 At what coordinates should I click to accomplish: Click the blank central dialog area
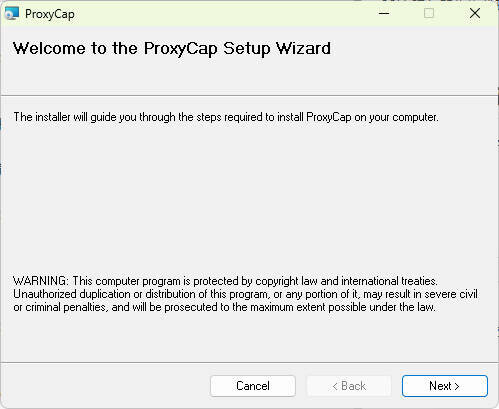click(x=249, y=198)
